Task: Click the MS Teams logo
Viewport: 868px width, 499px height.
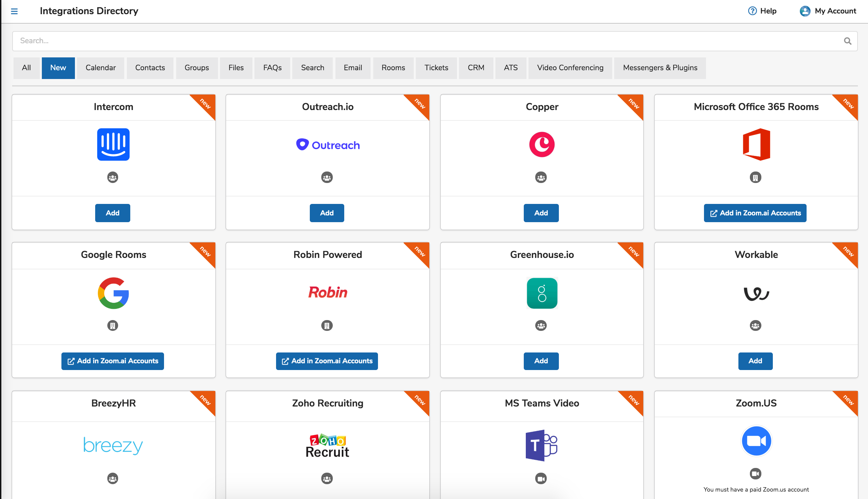Action: click(x=542, y=445)
